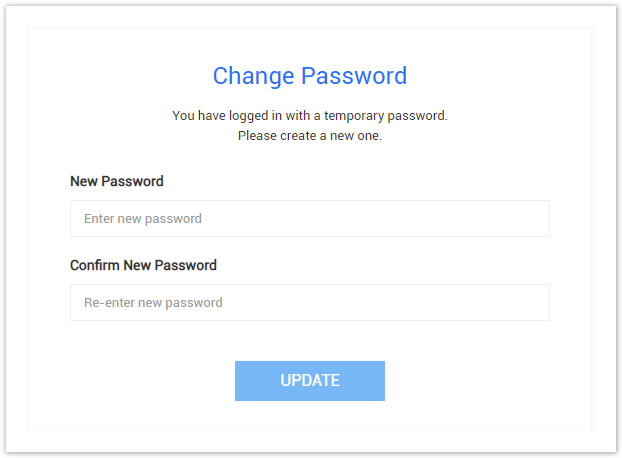
Task: Click the New Password field label
Action: 117,181
